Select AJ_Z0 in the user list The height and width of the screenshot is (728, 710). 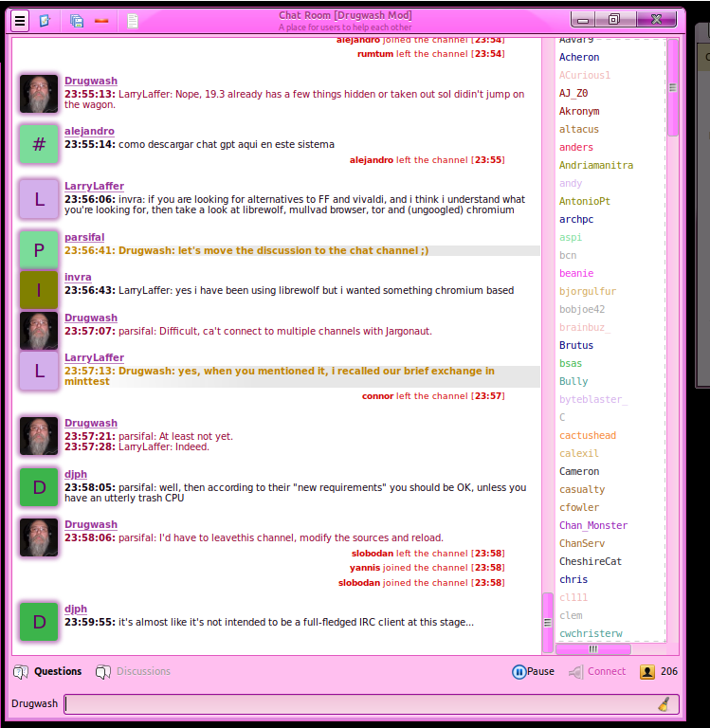coord(573,93)
